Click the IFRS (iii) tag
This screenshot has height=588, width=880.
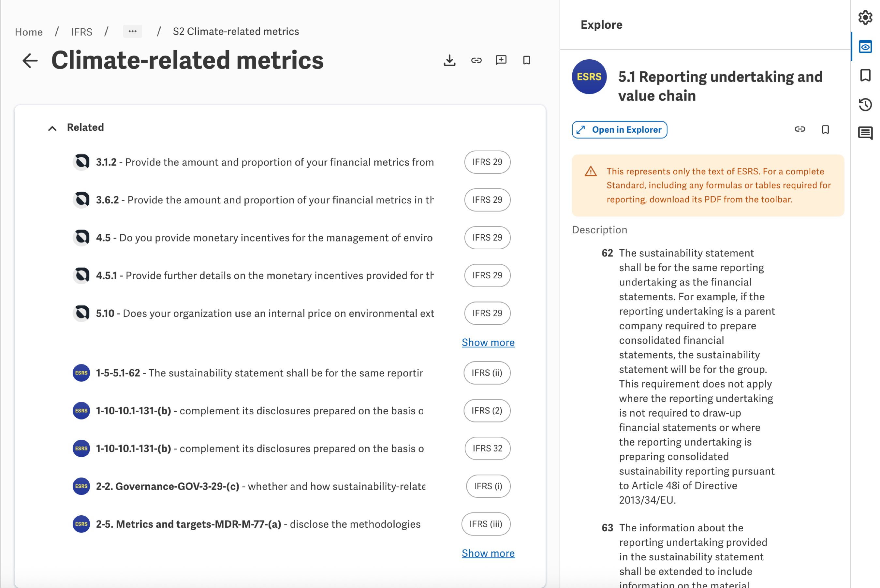(486, 524)
